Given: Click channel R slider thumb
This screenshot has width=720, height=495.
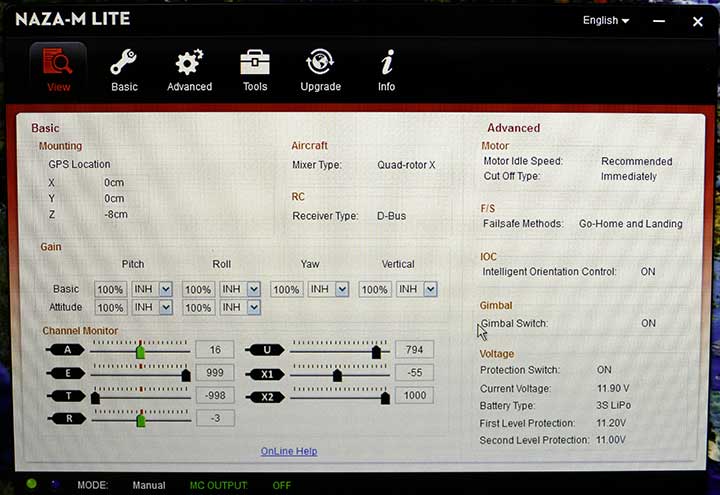Looking at the screenshot, I should click(x=141, y=420).
